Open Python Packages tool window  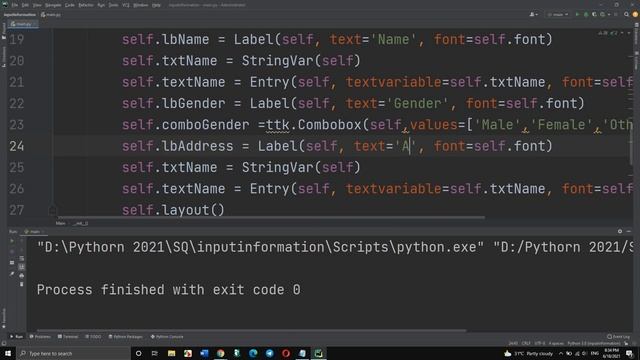(x=126, y=337)
